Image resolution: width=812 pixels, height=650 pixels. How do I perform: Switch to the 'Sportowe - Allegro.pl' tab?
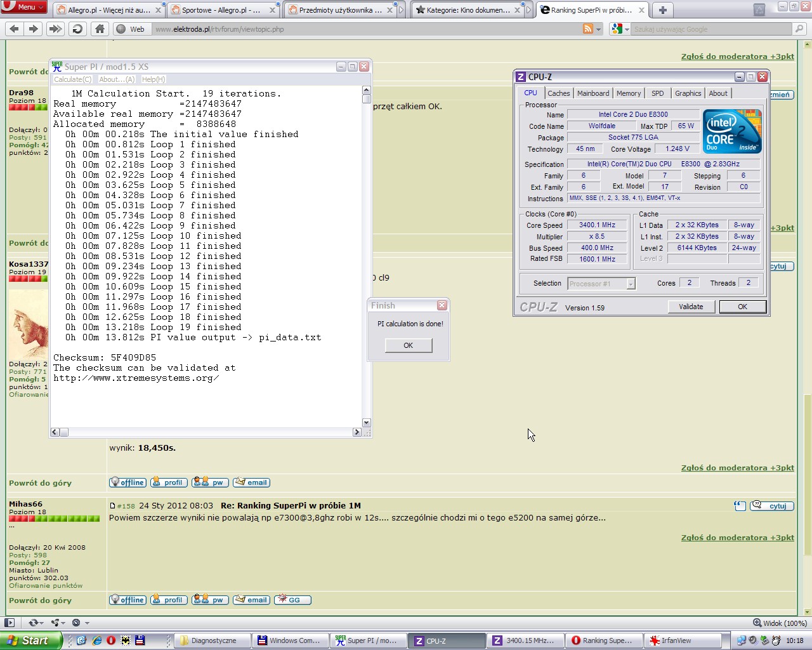[223, 10]
